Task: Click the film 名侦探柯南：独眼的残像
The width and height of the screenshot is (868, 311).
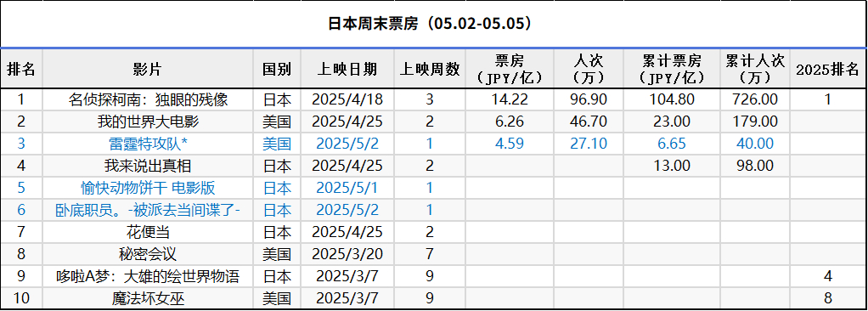Action: pos(148,99)
